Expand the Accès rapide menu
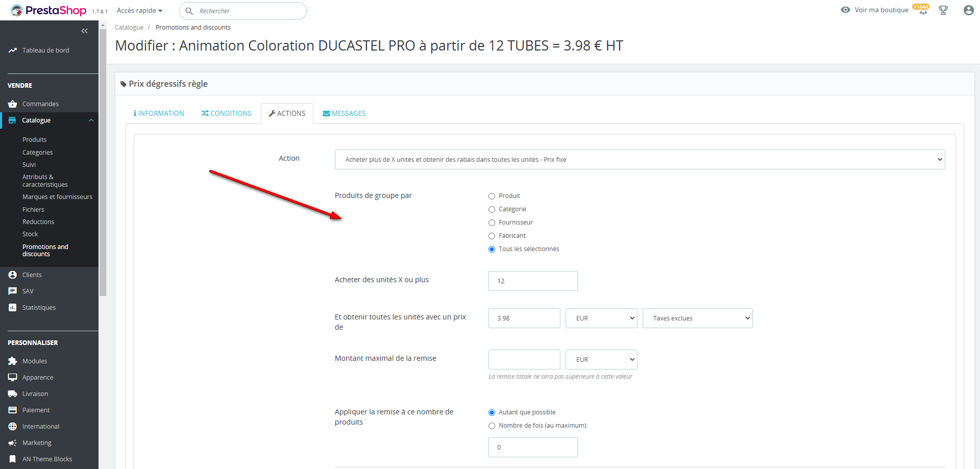This screenshot has width=980, height=469. click(139, 11)
